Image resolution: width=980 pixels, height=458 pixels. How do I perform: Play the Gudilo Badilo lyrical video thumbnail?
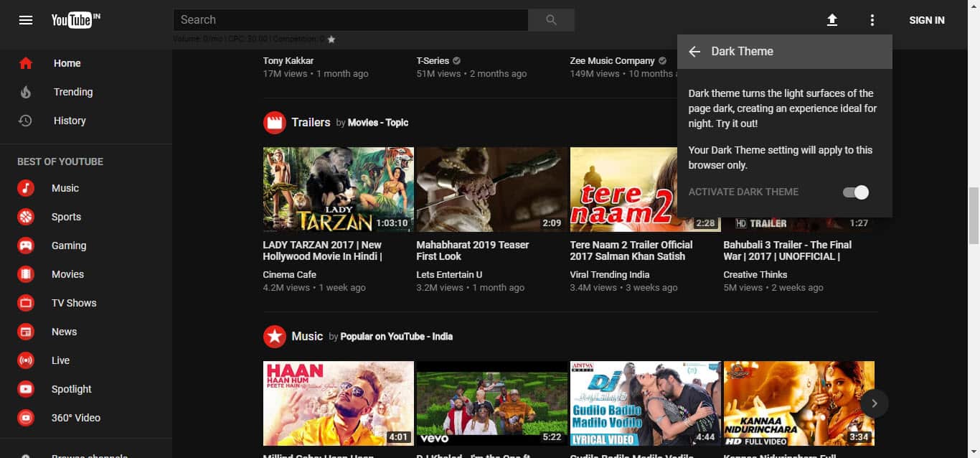[646, 403]
